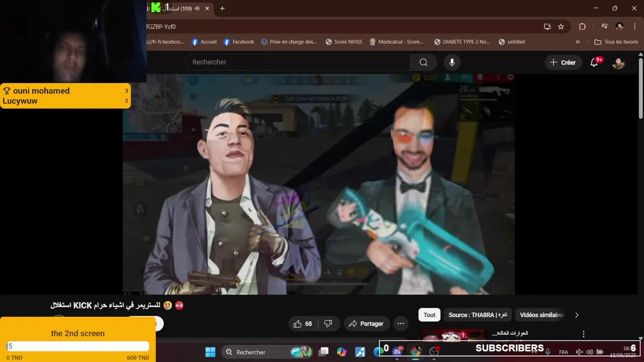Open the DIABETE TYPE 2 bookmark
644x362 pixels.
462,42
